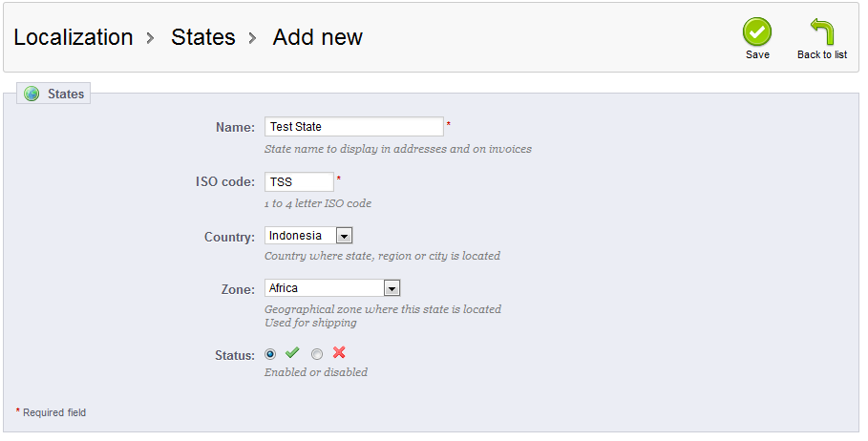Select the disabled status radio button
The image size is (868, 441).
[317, 354]
